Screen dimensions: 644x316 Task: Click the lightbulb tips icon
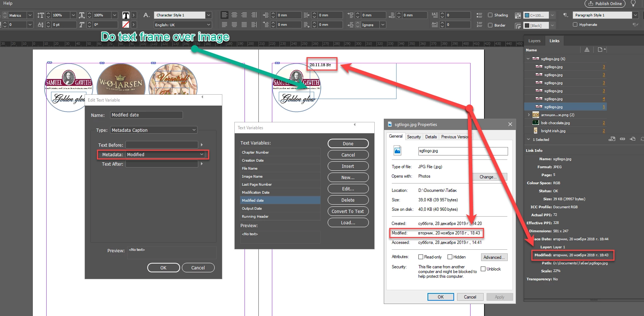633,4
